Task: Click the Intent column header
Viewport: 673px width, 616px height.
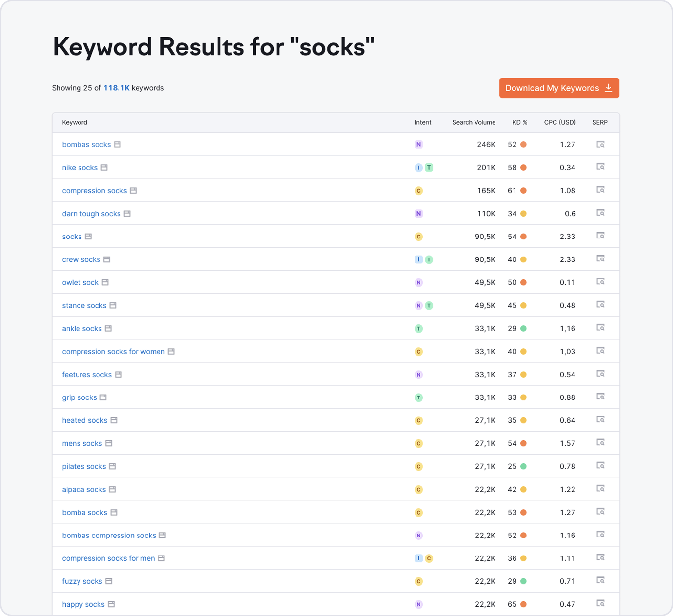Action: (422, 122)
